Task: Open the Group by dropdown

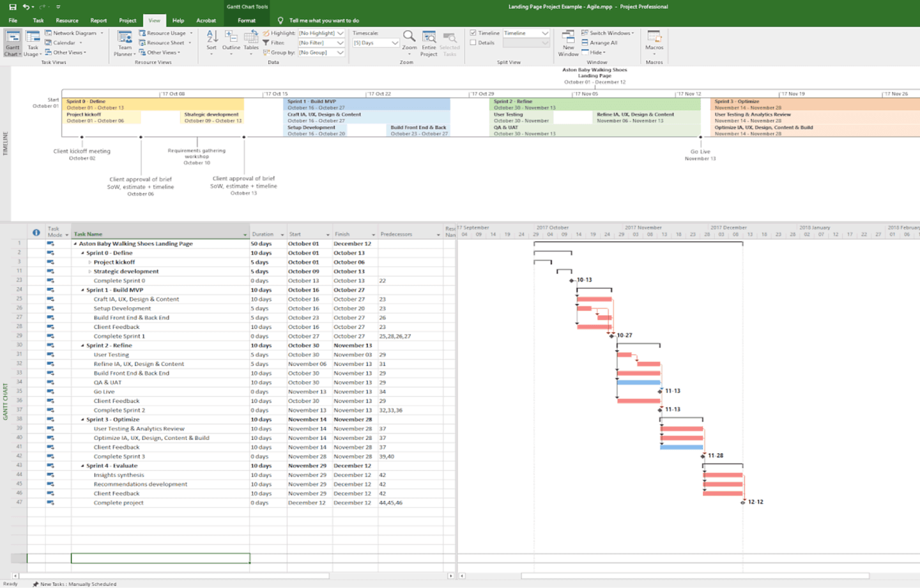Action: [x=341, y=52]
